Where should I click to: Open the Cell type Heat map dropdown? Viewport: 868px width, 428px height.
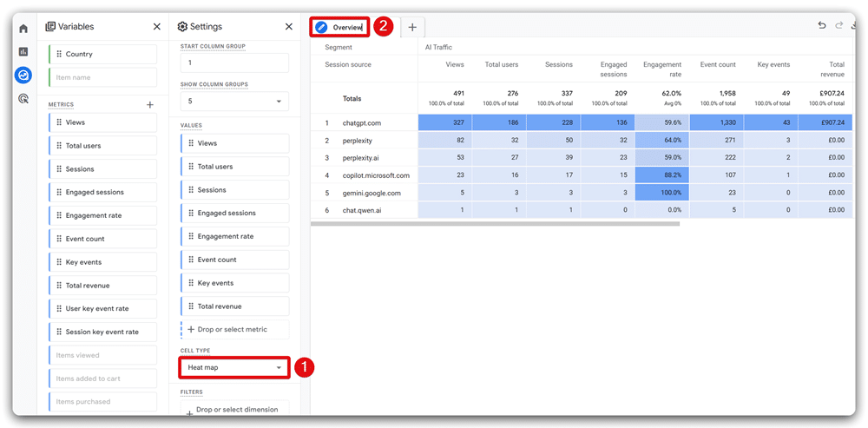coord(234,367)
